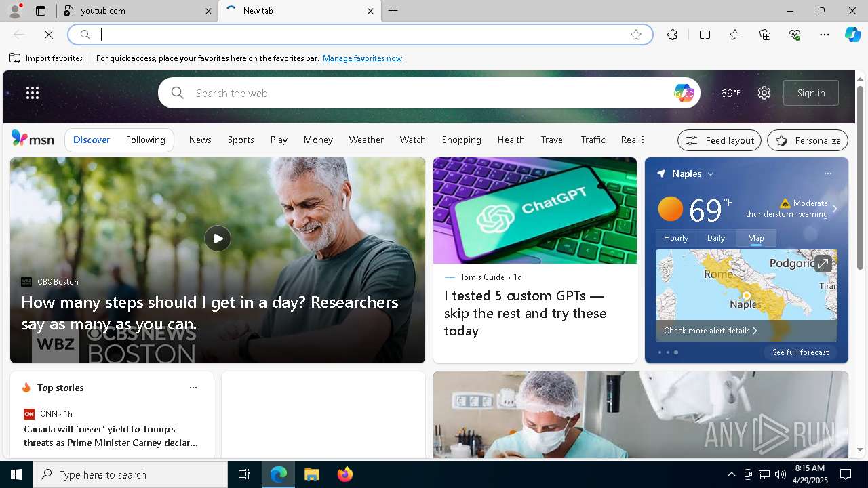
Task: Open tab actions menu icon
Action: click(x=41, y=11)
